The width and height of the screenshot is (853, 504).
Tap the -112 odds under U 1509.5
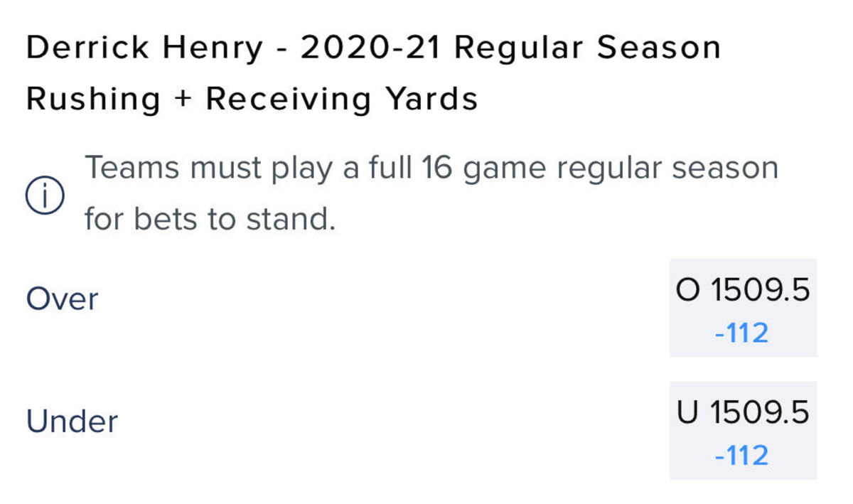[x=742, y=455]
